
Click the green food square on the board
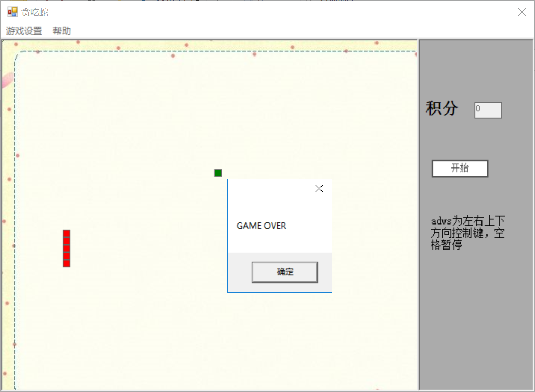(x=218, y=173)
